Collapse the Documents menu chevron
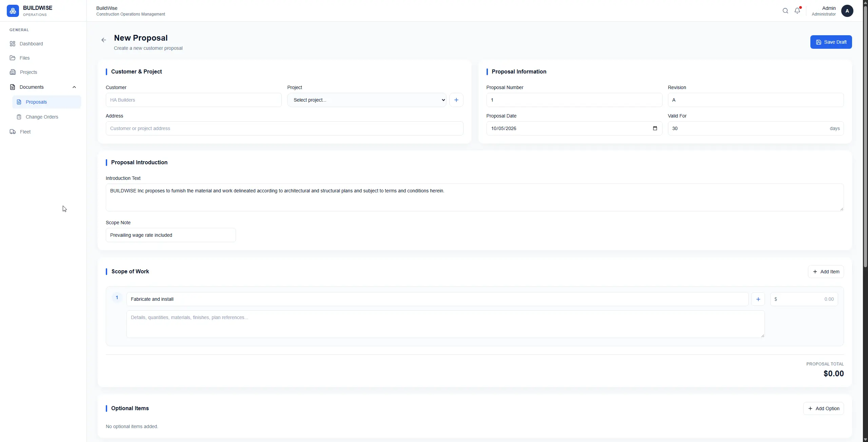Viewport: 868px width, 442px height. (x=74, y=87)
